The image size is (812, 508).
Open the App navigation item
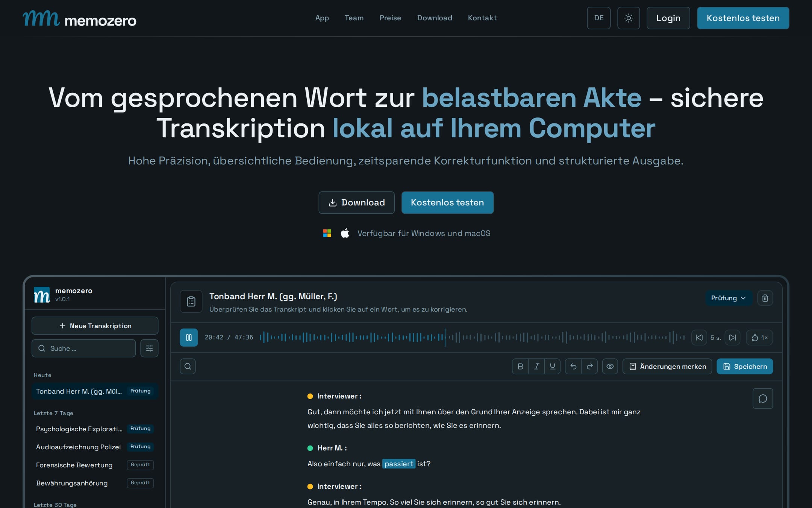(x=322, y=18)
